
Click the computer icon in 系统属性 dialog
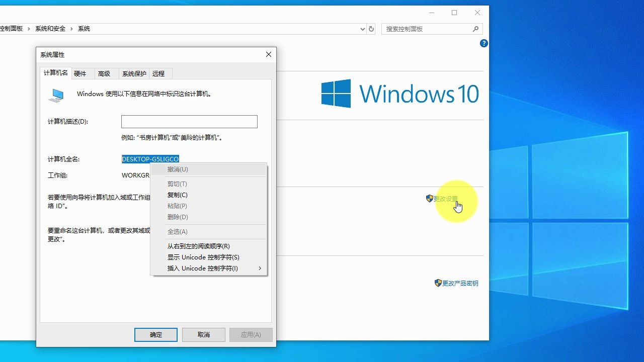click(x=56, y=95)
